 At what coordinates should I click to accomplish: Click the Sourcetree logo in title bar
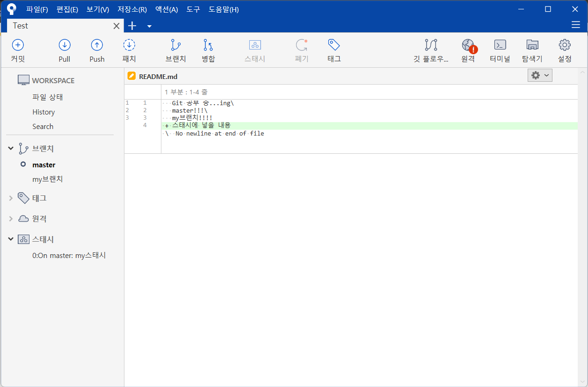[12, 9]
